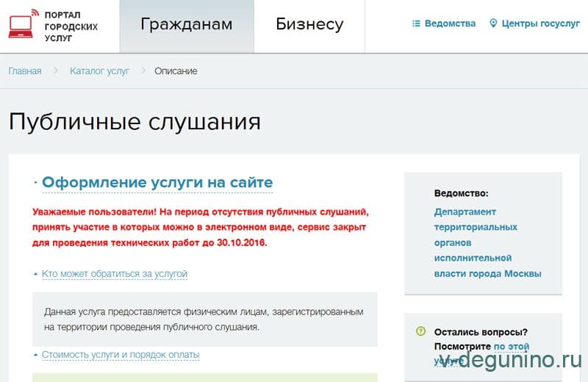Viewport: 588px width, 382px height.
Task: Open the Центры госуслуг link
Action: 540,24
